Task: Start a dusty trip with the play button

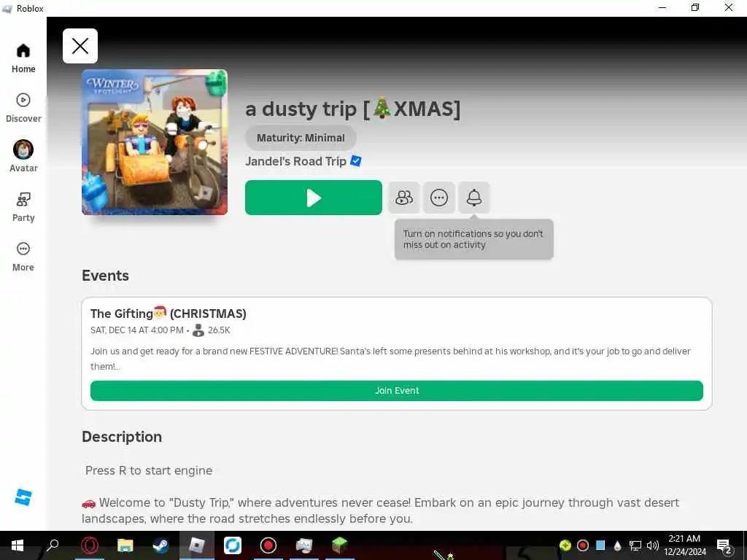Action: [314, 198]
